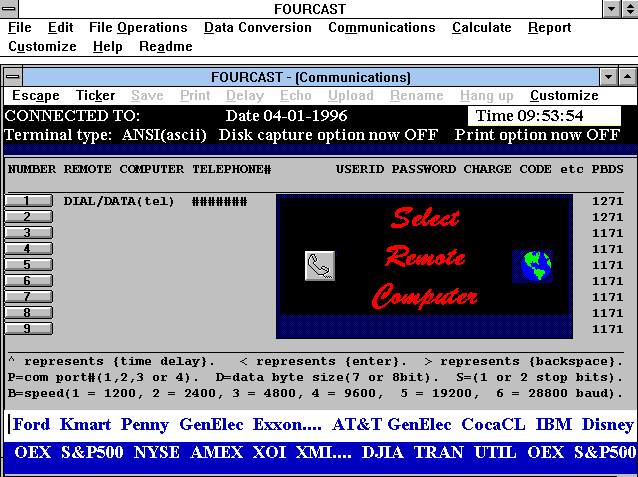Click the DJIA index in ticker
This screenshot has width=638, height=477.
click(x=382, y=452)
